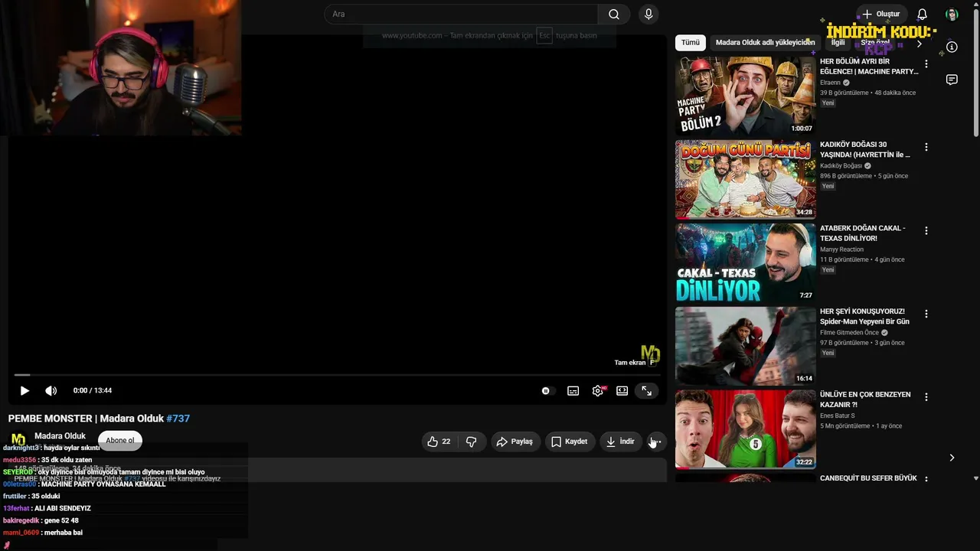Mute the video using the speaker icon
The height and width of the screenshot is (551, 980).
[51, 390]
